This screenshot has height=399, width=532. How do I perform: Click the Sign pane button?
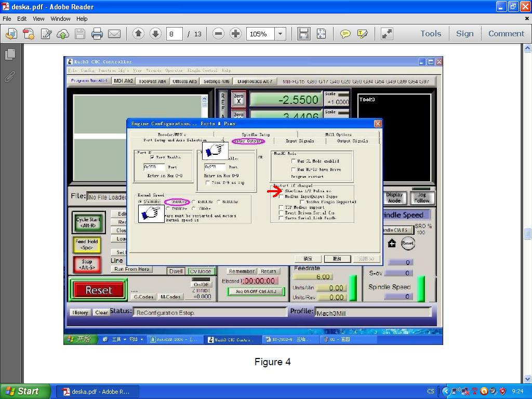[x=464, y=33]
